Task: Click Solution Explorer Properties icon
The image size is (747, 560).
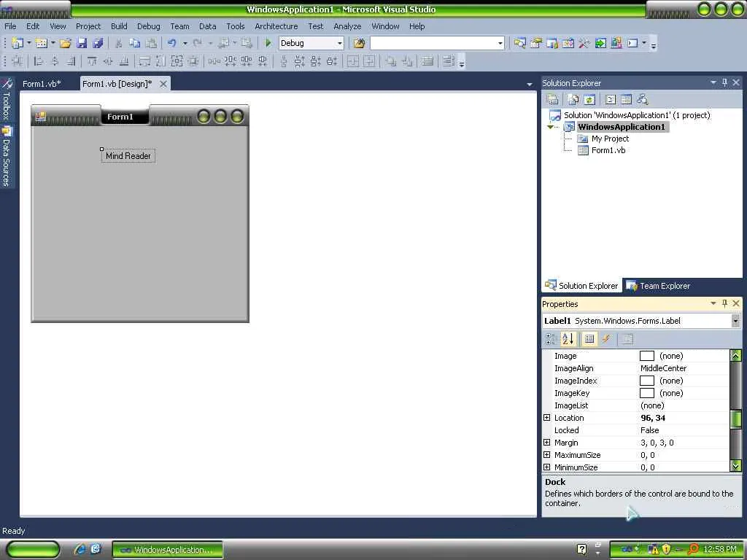Action: click(553, 99)
